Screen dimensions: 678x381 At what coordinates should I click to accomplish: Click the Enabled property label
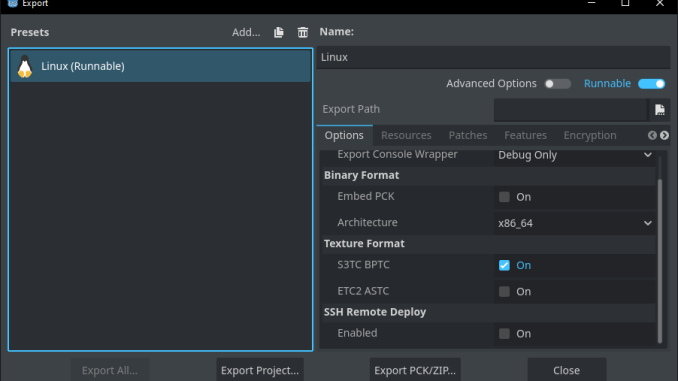click(357, 333)
